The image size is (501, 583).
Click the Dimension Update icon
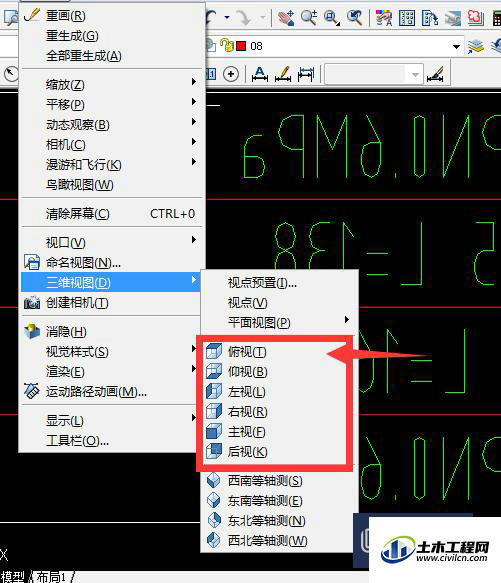(x=306, y=74)
